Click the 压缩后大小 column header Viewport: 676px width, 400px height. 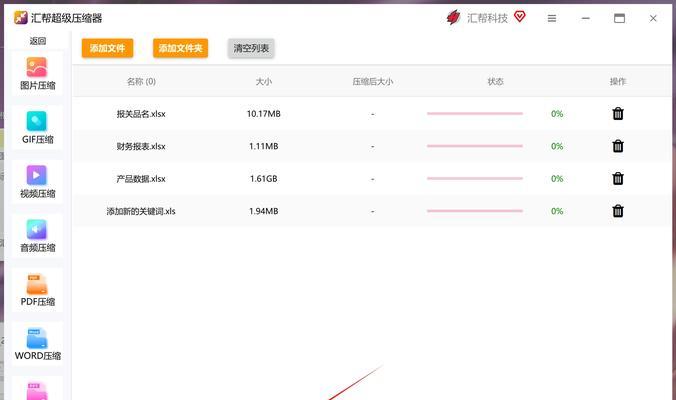372,81
